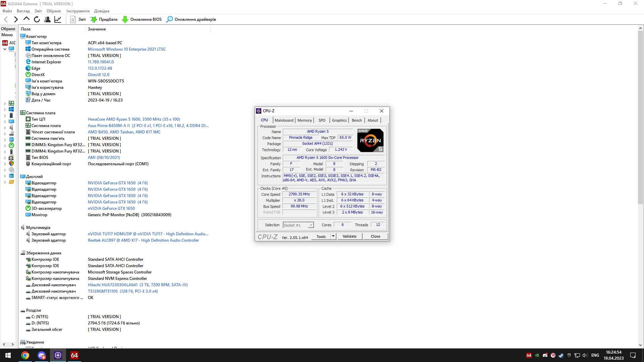Expand the DirectX node chevron in sidebar

click(x=5, y=146)
